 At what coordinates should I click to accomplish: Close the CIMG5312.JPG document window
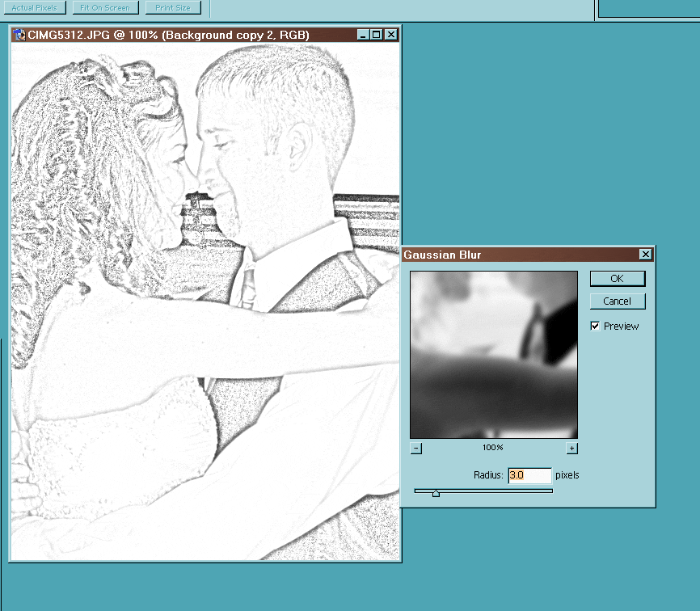[391, 35]
